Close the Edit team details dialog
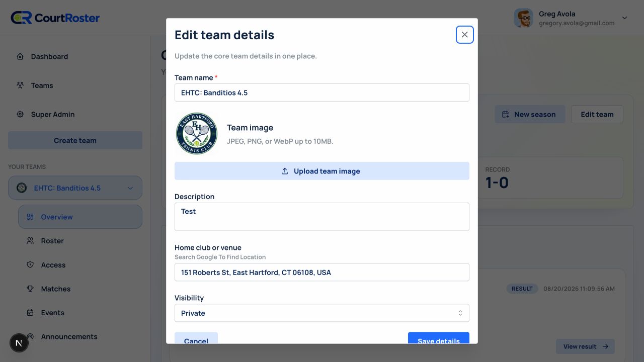Image resolution: width=644 pixels, height=362 pixels. (x=464, y=35)
